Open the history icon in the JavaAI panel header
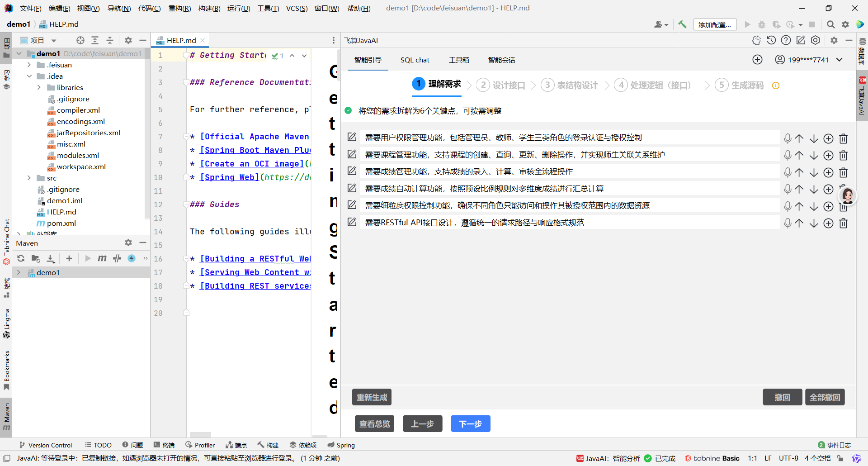The image size is (868, 466). click(771, 40)
